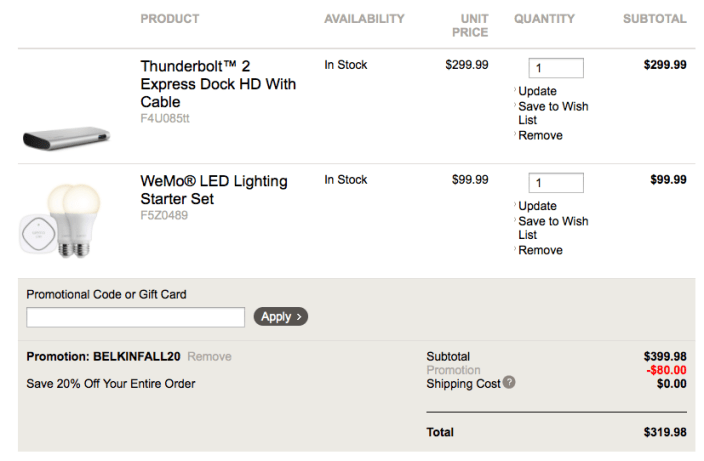
Task: Update the Thunderbolt dock quantity
Action: (537, 91)
